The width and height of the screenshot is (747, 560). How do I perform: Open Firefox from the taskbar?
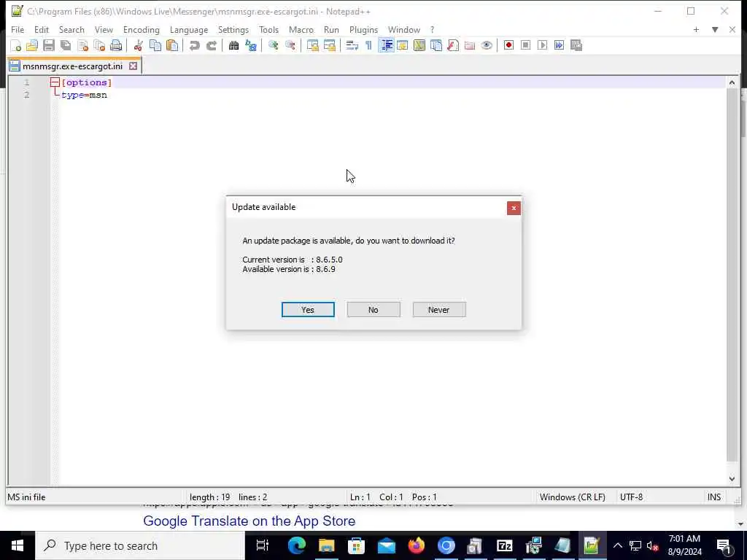[416, 545]
